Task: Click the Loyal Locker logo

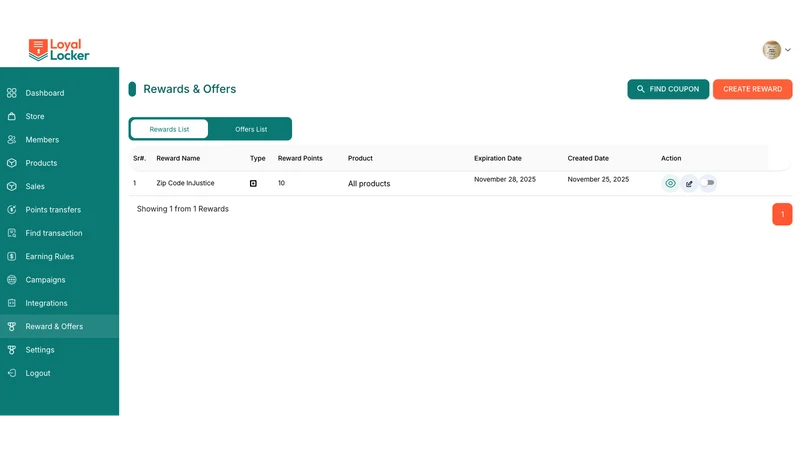Action: click(59, 50)
